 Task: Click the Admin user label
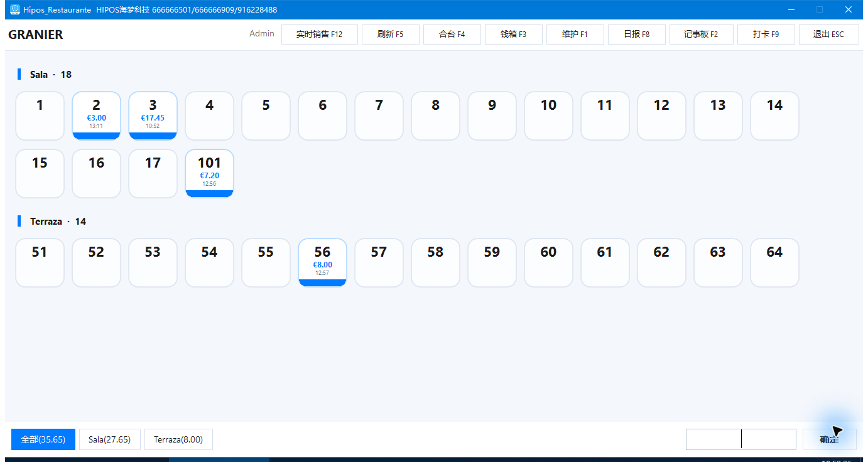(262, 34)
